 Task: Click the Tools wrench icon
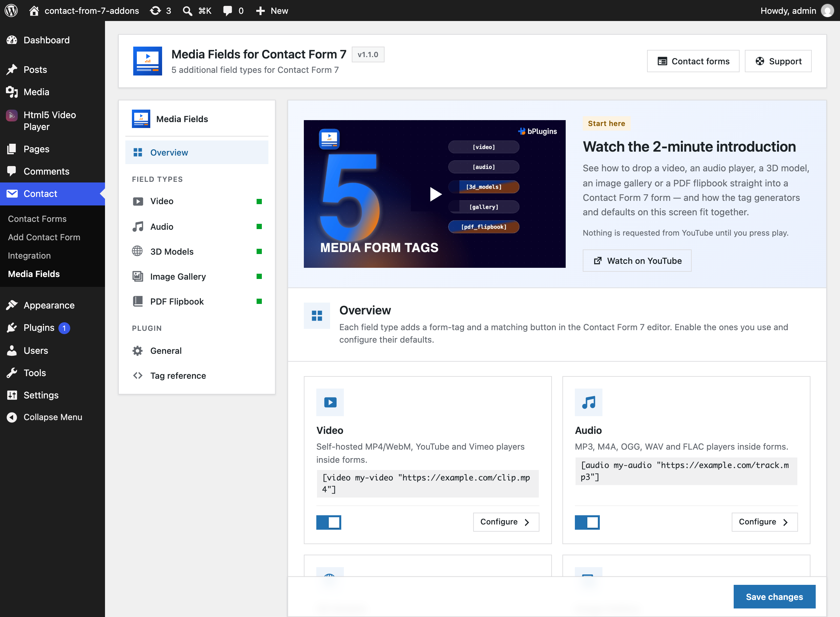12,373
